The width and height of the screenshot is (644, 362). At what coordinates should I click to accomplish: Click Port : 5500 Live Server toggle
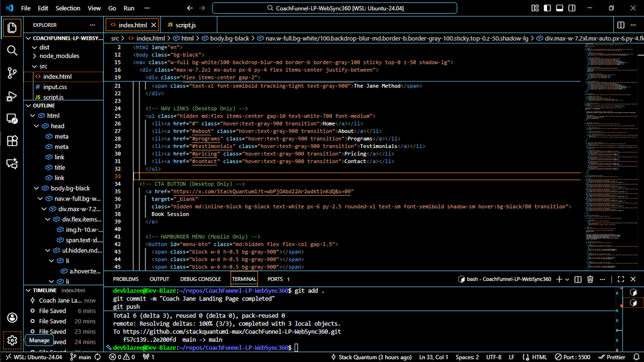572,357
